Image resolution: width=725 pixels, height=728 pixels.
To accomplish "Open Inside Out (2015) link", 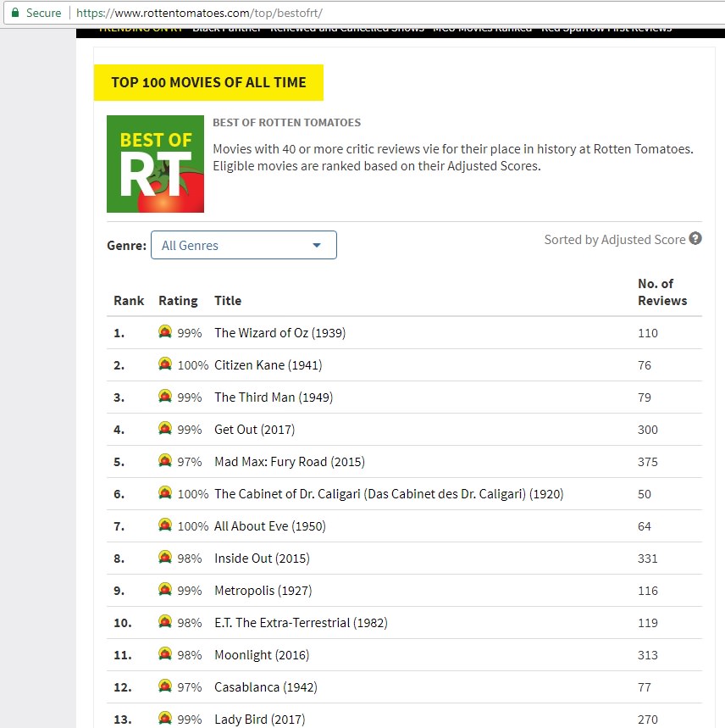I will [262, 559].
